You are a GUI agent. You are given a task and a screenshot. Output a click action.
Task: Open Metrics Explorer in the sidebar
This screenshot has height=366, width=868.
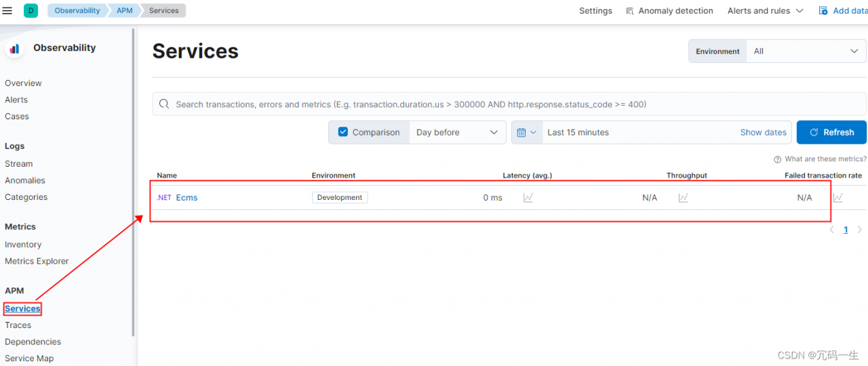(37, 261)
